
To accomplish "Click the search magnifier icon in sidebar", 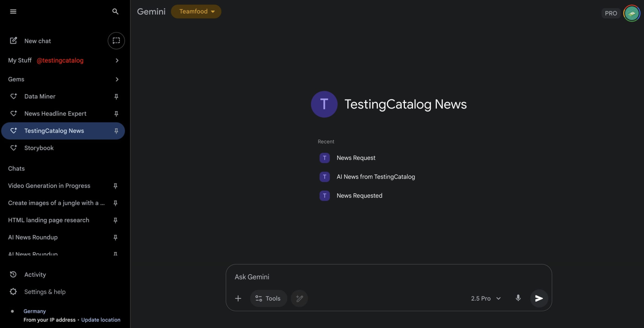I will click(115, 11).
